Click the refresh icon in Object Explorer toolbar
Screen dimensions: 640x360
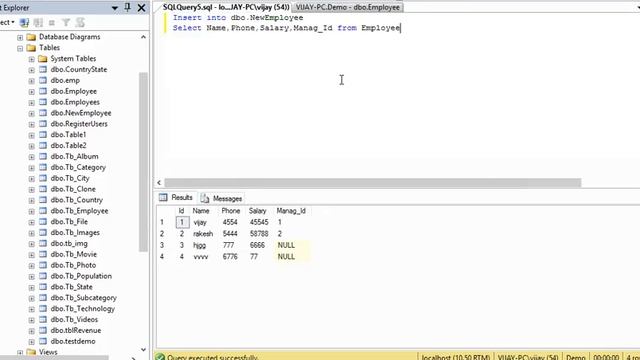pos(80,22)
